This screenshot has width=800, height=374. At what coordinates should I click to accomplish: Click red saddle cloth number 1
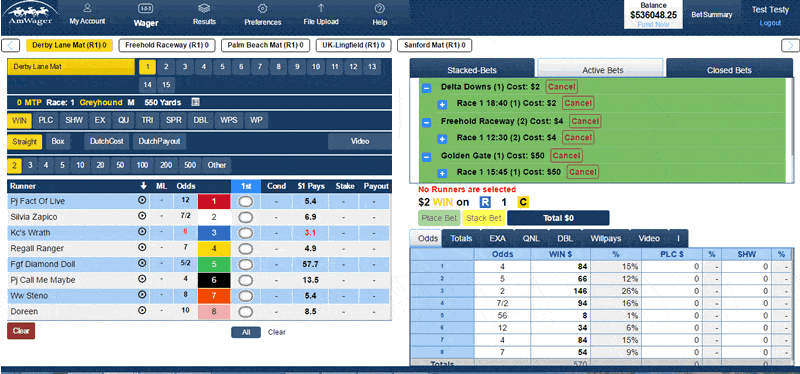(x=214, y=201)
